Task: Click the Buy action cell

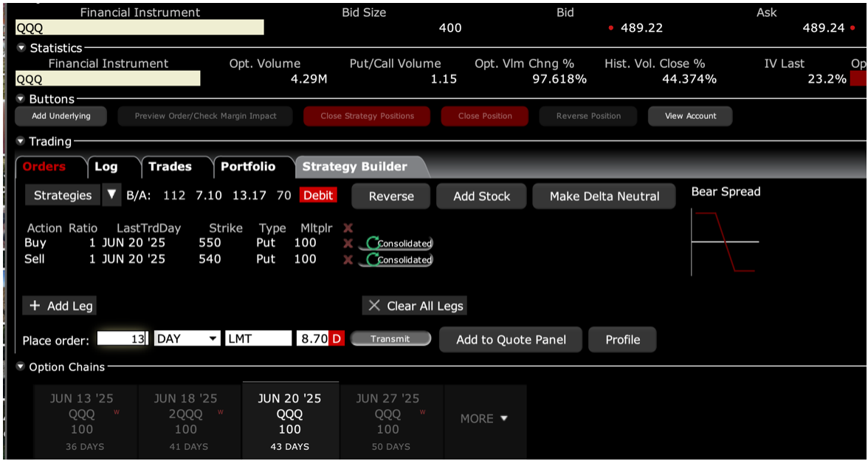Action: coord(35,242)
